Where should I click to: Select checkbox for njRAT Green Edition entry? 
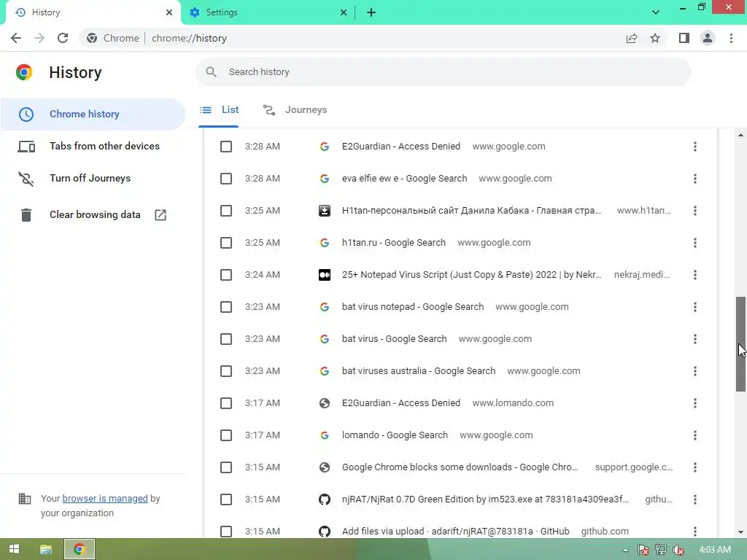tap(226, 499)
